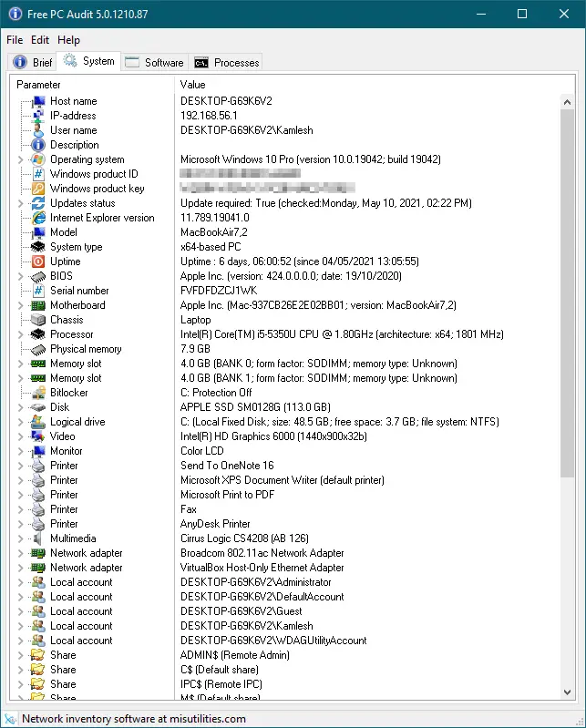Expand the VirtualBox Network adapter node
This screenshot has width=586, height=728.
point(20,568)
